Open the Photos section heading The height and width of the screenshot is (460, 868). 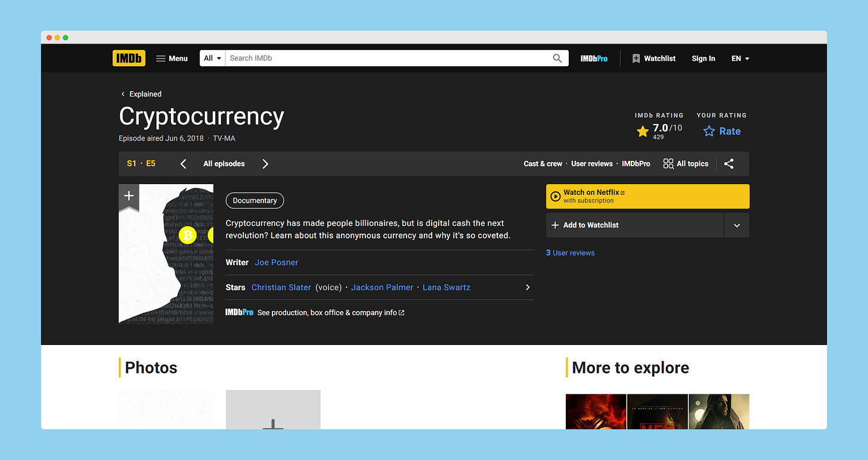151,368
